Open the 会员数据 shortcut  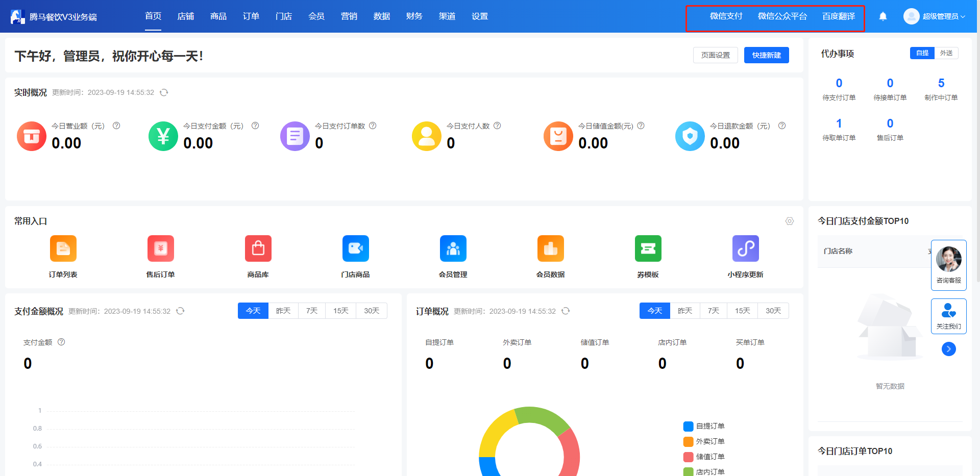(551, 257)
